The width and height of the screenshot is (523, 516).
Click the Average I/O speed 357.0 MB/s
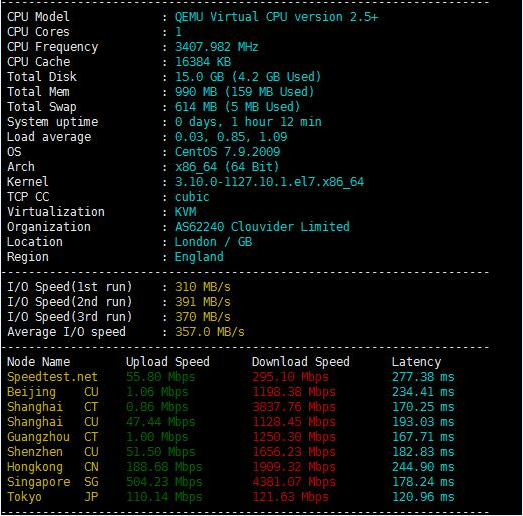209,332
